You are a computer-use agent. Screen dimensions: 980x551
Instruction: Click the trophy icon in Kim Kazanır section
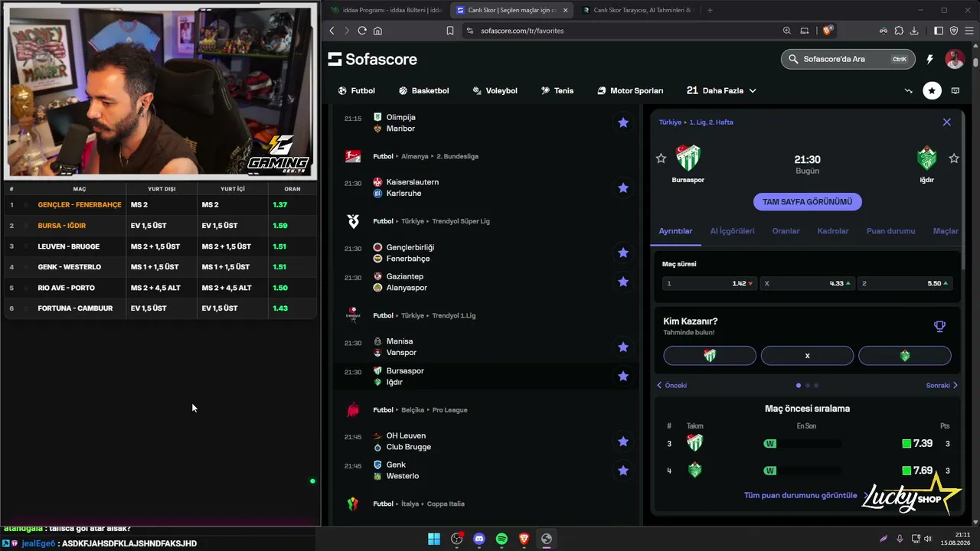(940, 327)
